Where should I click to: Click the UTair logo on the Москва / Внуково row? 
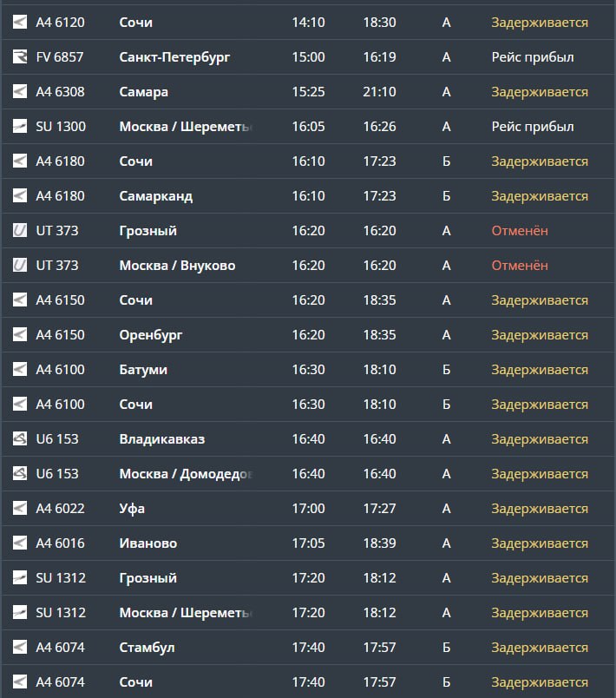coord(20,266)
